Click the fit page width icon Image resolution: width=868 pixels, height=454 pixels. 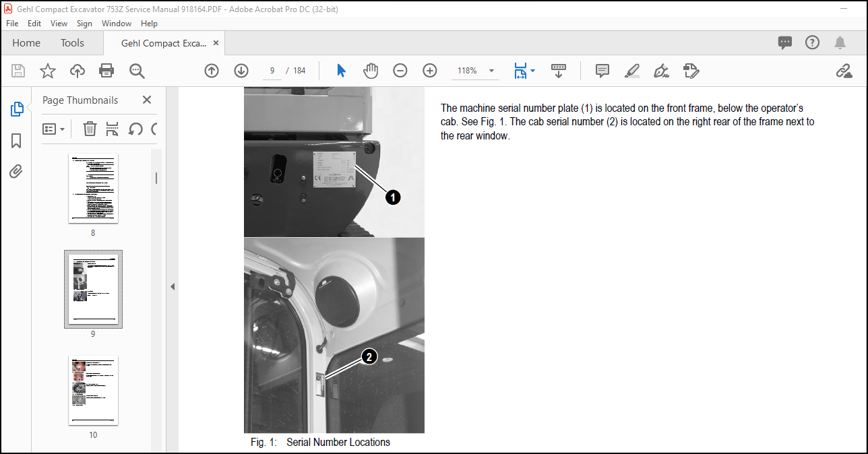pos(520,71)
